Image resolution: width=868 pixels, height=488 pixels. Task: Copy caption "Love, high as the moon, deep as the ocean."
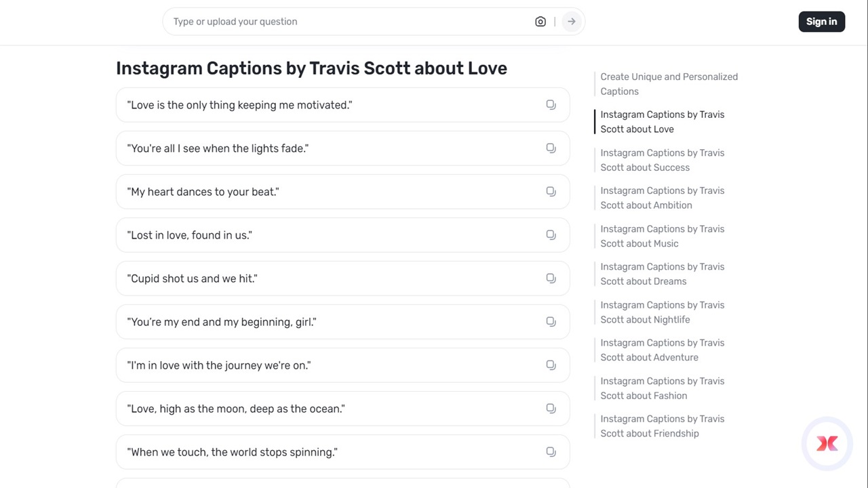coord(551,409)
